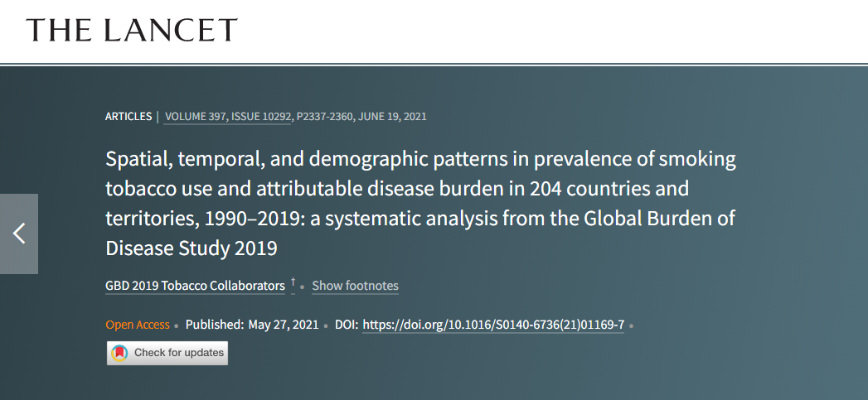Click the dagger footnote symbol after Collaborators
This screenshot has height=400, width=868.
pos(293,283)
